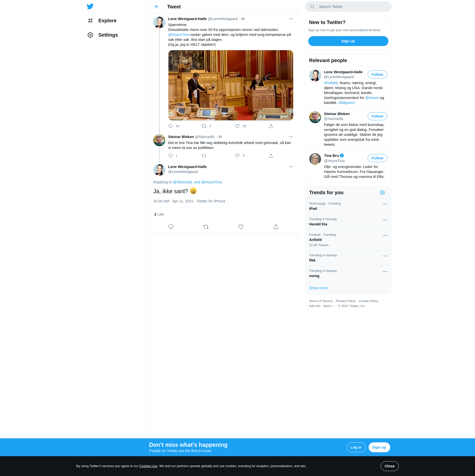Go back with the arrow beside Tweet
This screenshot has height=476, width=475.
[x=157, y=7]
